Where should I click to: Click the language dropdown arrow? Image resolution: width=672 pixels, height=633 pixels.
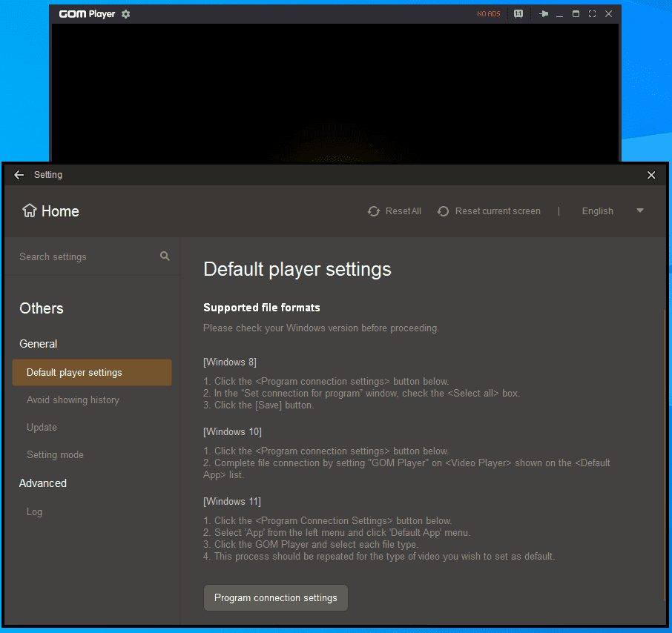click(x=640, y=211)
